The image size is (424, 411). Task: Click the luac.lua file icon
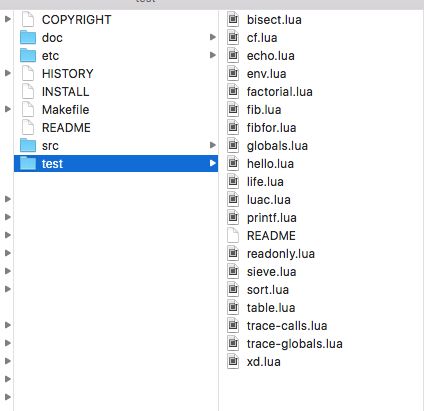233,199
